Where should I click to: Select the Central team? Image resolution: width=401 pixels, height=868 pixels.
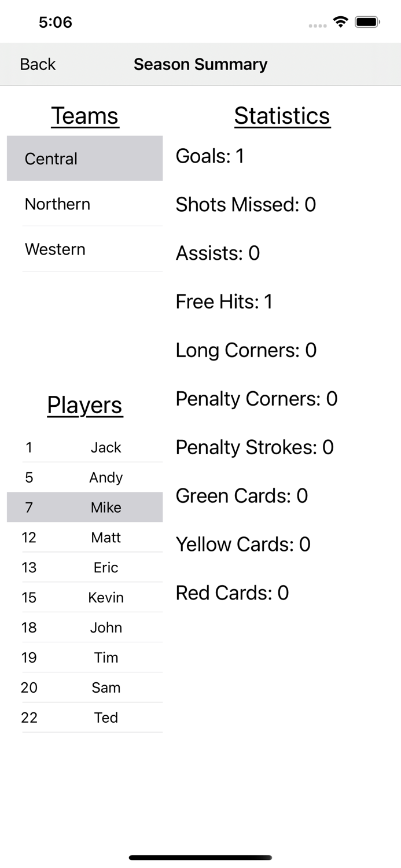tap(84, 159)
